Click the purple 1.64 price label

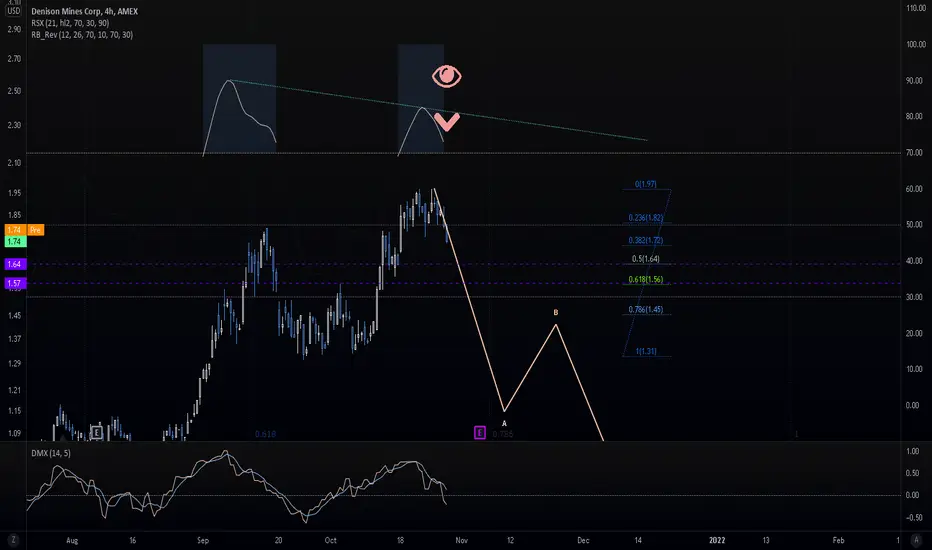(x=14, y=264)
